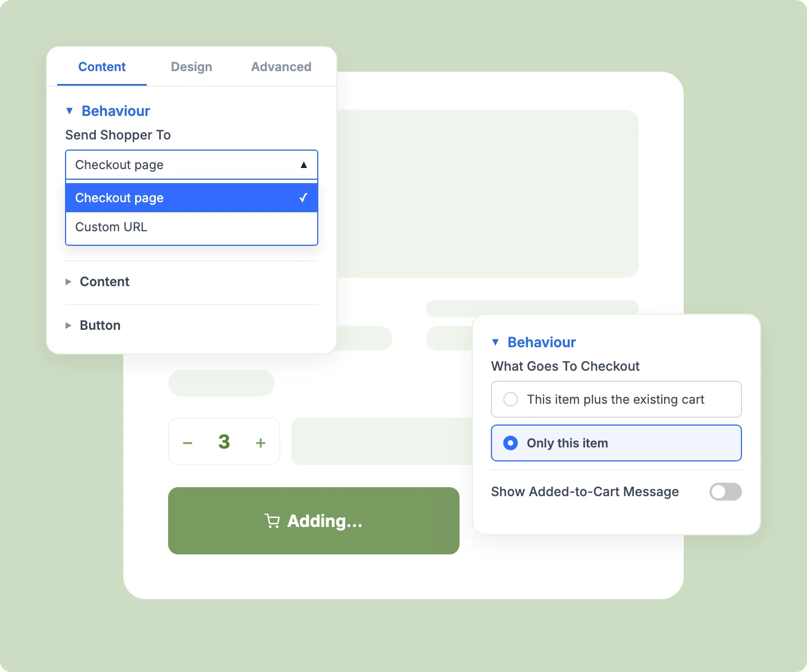This screenshot has width=807, height=672.
Task: Open the Design tab
Action: (192, 67)
